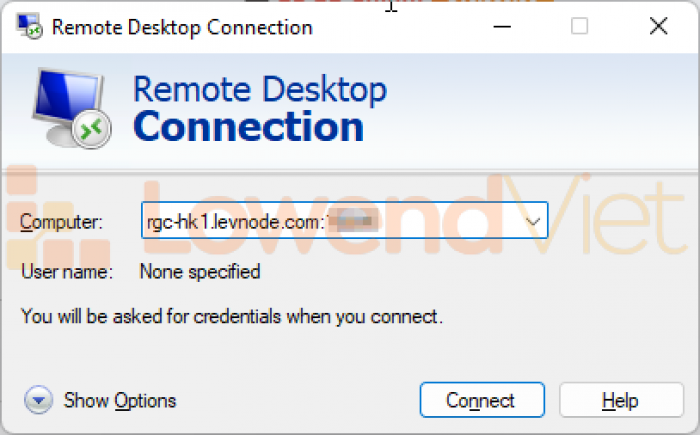700x435 pixels.
Task: Click the greyed-out maximize button
Action: (x=579, y=26)
